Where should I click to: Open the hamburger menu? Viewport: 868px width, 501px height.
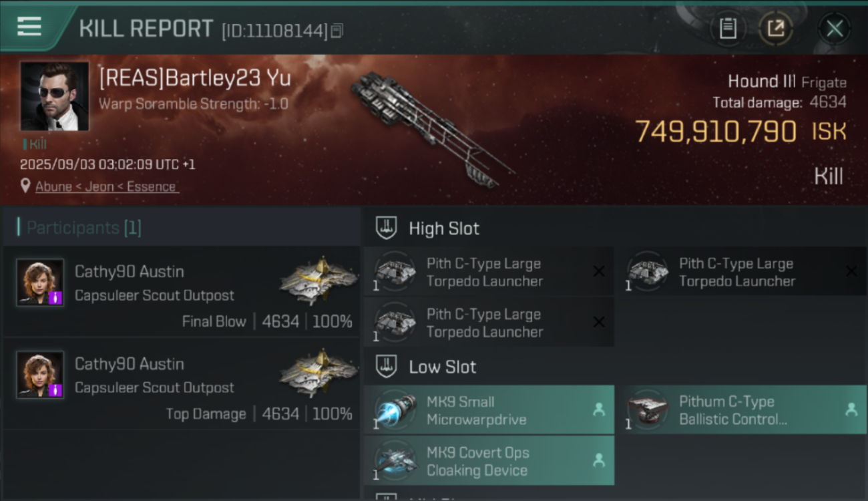click(x=29, y=27)
